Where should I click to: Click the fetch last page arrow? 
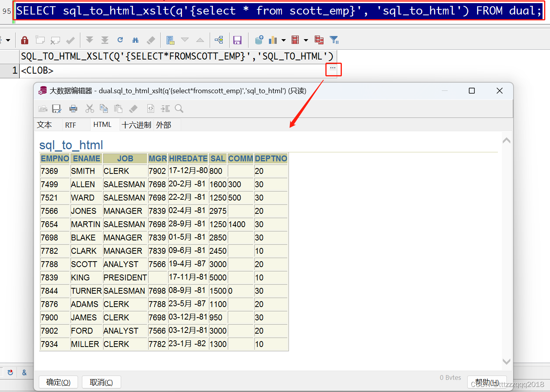coord(105,40)
